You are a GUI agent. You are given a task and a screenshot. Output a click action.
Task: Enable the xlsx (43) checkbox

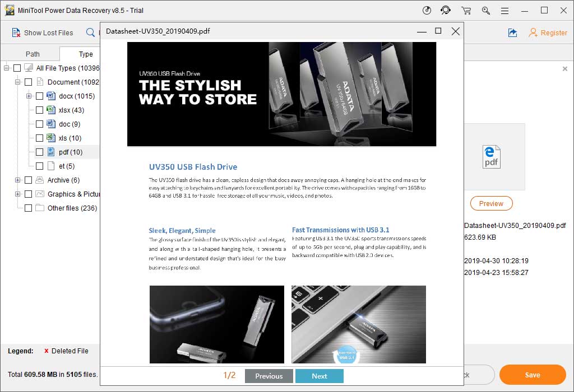tap(39, 110)
